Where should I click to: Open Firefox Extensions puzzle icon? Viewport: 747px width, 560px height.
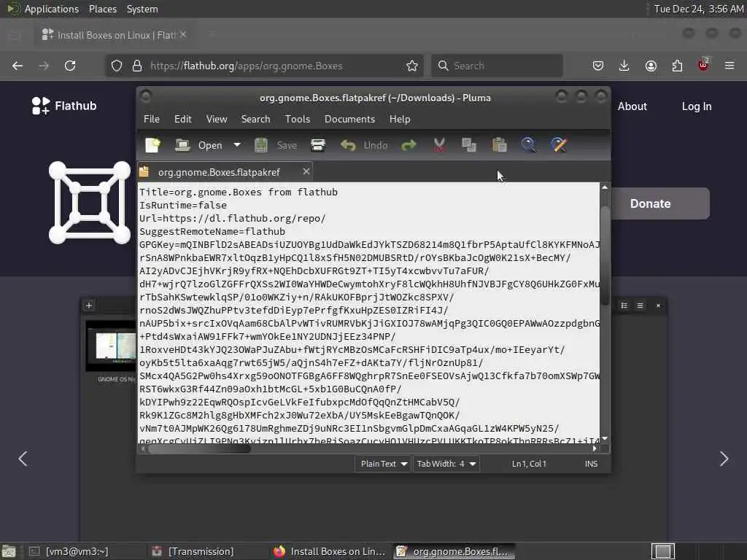coord(677,66)
